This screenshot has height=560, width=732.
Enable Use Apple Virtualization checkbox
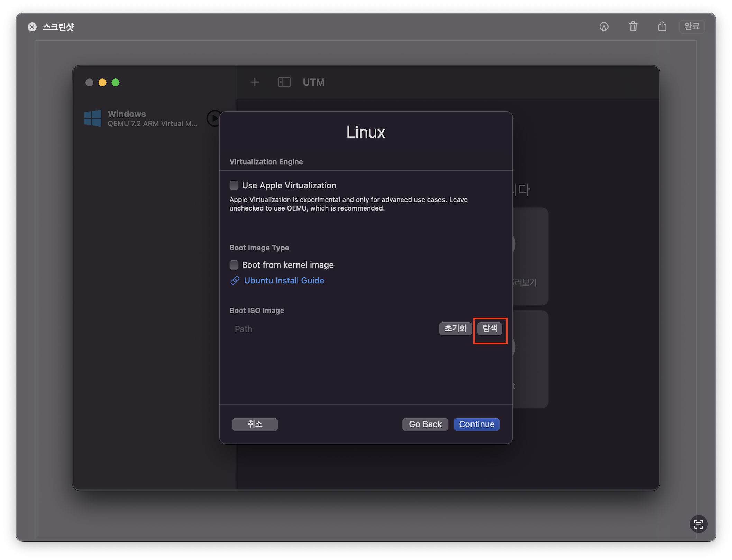coord(234,186)
